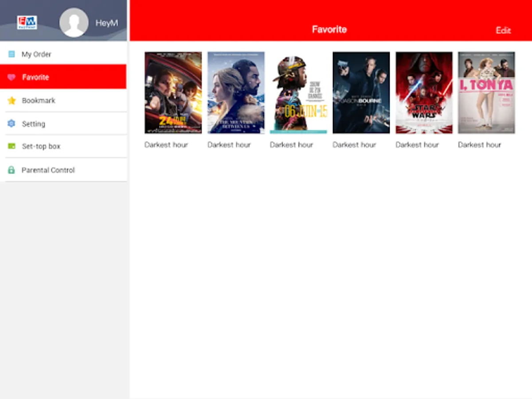
Task: Open the Star Wars poster
Action: tap(424, 93)
